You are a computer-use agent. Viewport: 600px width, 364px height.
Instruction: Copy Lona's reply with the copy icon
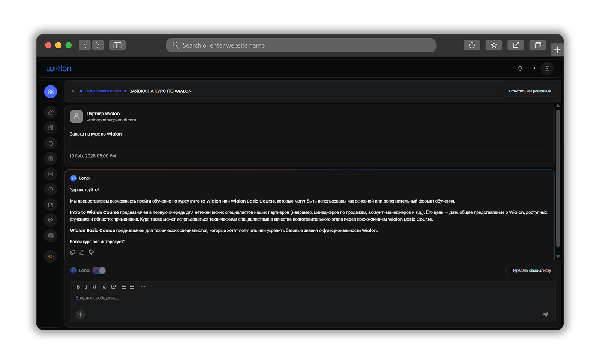pos(73,252)
